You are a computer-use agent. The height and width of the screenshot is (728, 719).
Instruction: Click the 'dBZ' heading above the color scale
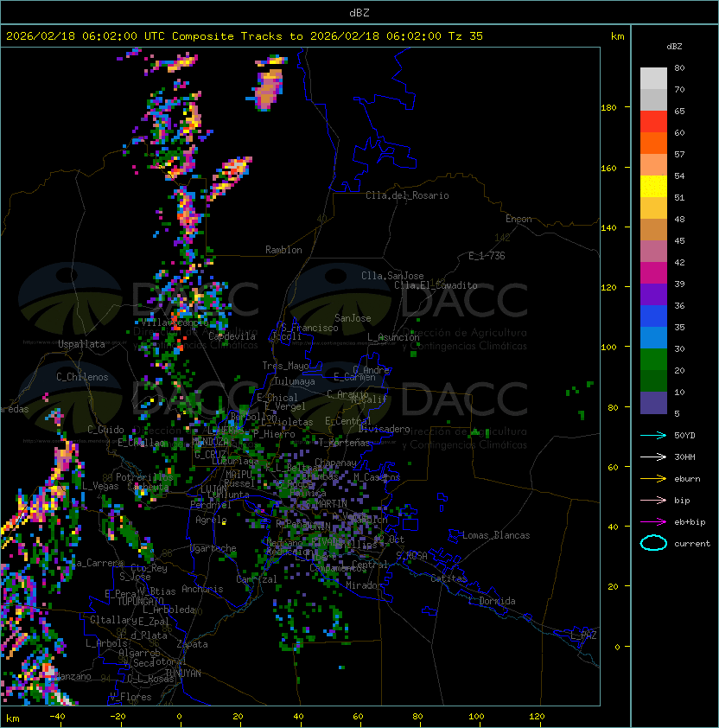(674, 47)
